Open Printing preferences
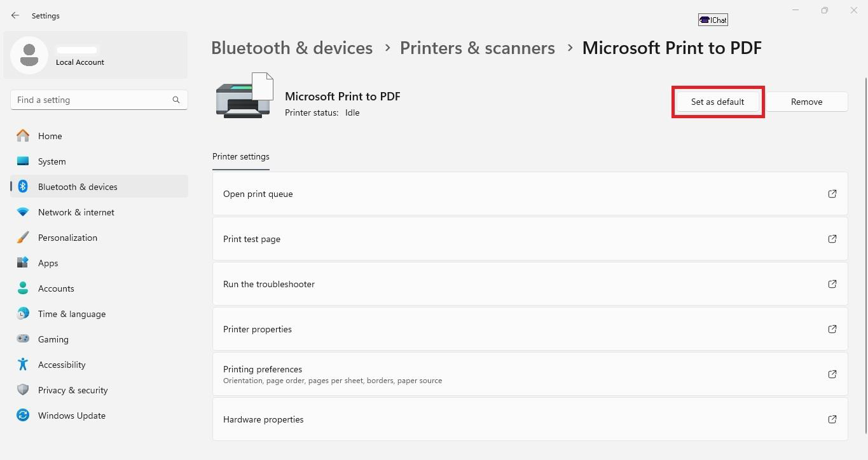 pyautogui.click(x=262, y=369)
